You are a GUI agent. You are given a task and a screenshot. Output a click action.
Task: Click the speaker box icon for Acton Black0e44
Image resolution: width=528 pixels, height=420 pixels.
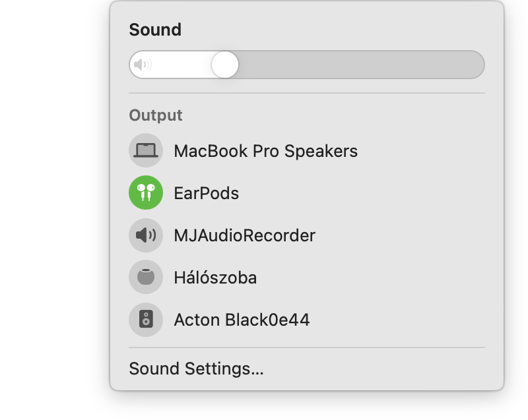pyautogui.click(x=146, y=320)
